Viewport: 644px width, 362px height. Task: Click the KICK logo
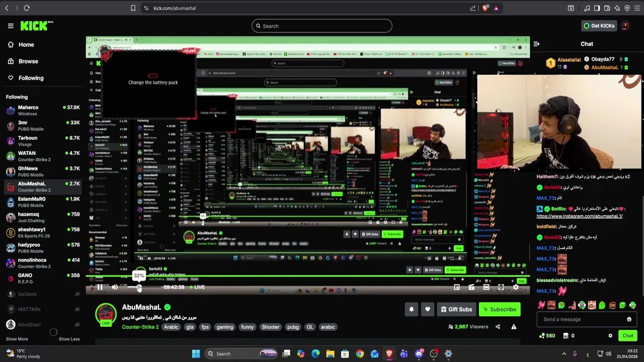pos(37,26)
